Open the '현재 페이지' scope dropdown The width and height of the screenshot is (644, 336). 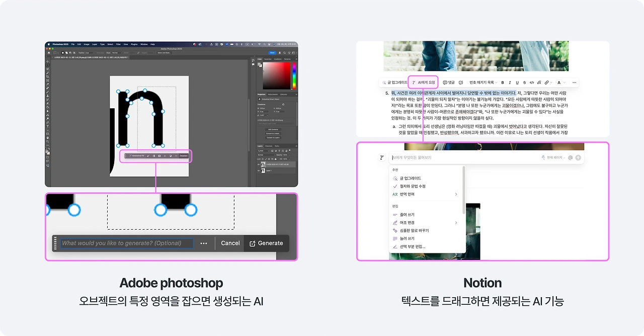[x=553, y=158]
